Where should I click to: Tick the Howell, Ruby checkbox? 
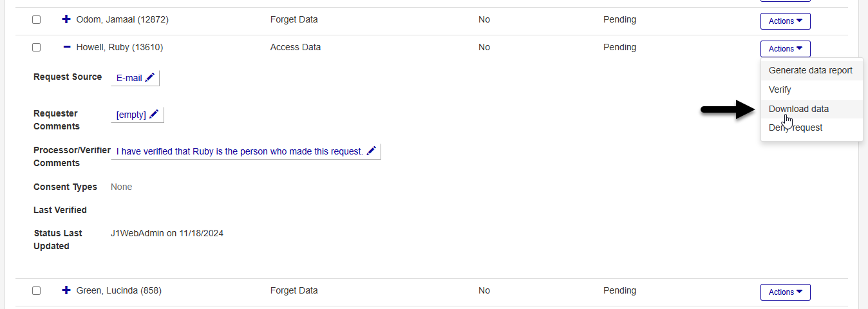point(37,48)
